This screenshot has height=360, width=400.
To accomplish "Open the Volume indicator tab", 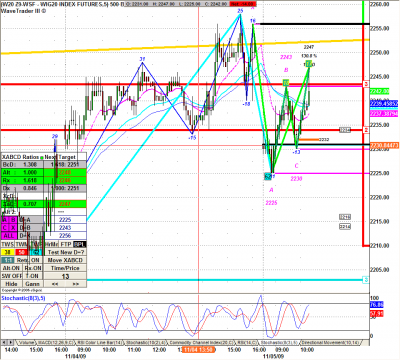I will pos(26,343).
